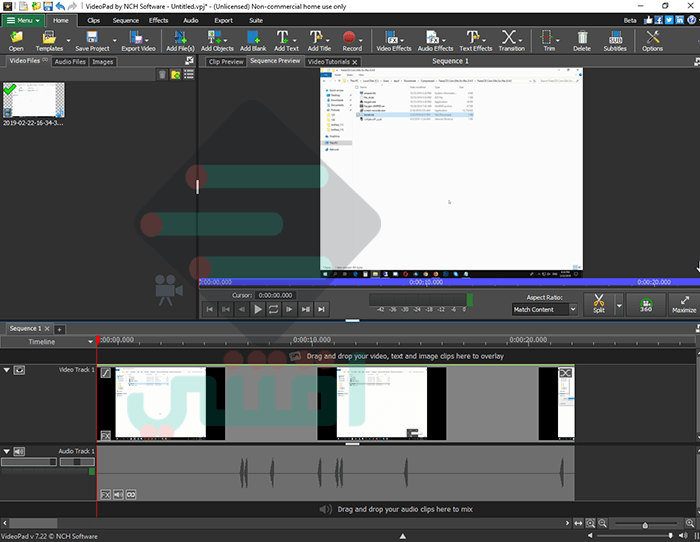
Task: Click the Add Title tool
Action: click(x=319, y=41)
